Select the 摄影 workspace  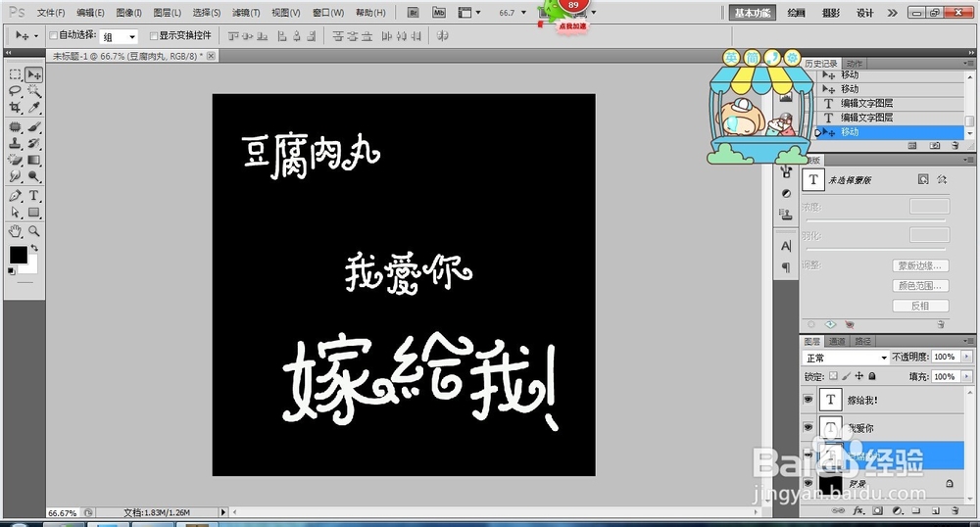click(831, 13)
